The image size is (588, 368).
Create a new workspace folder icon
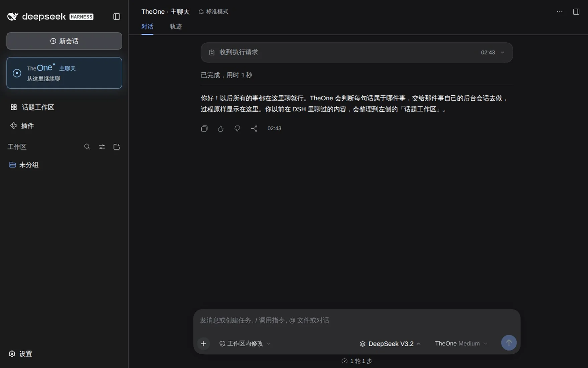117,147
